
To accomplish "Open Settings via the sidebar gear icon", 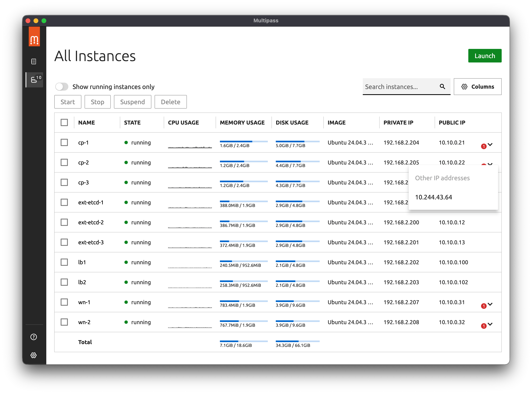I will click(x=33, y=355).
